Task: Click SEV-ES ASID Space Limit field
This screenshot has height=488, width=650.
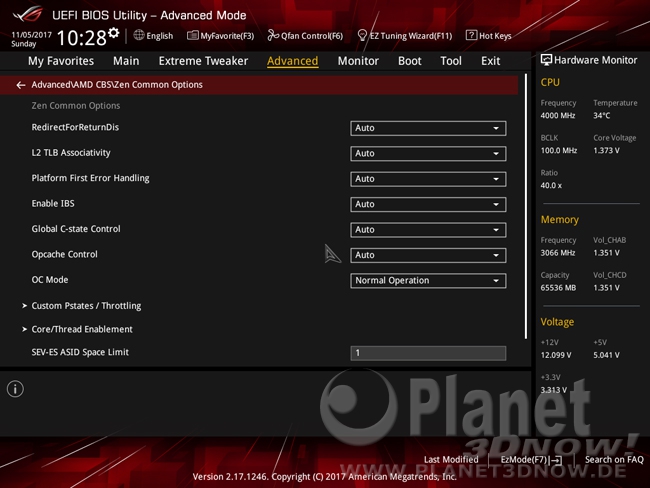Action: (428, 353)
